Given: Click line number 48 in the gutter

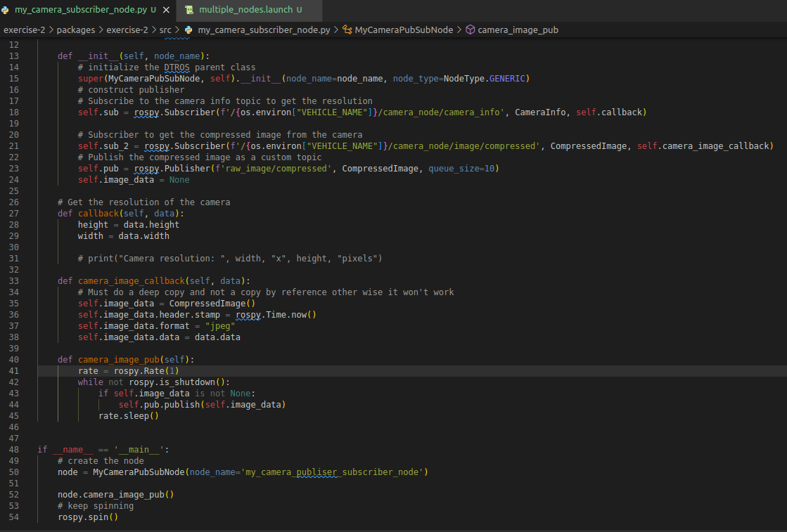Looking at the screenshot, I should (x=13, y=450).
